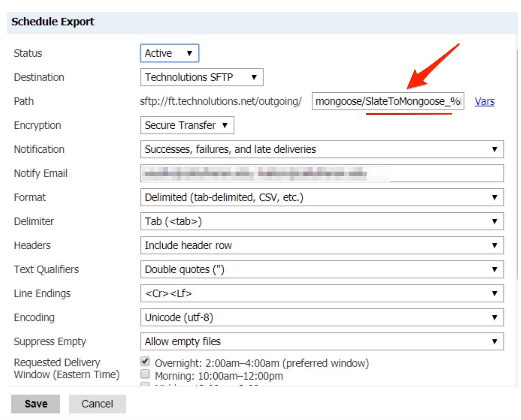Expand the Text Qualifiers dropdown

[321, 270]
